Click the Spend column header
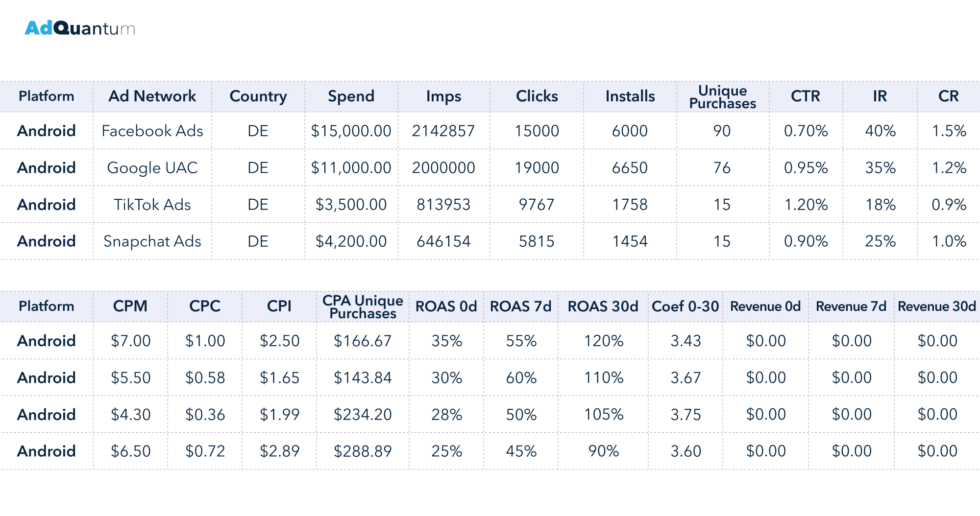This screenshot has width=980, height=516. [x=351, y=96]
